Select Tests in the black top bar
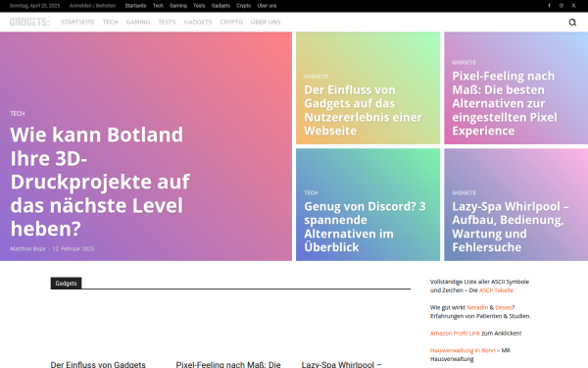This screenshot has height=368, width=588. point(199,6)
